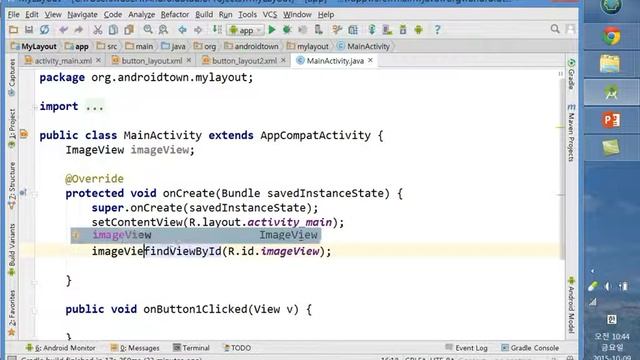The image size is (640, 360).
Task: Open the AVD Manager icon
Action: point(387,30)
